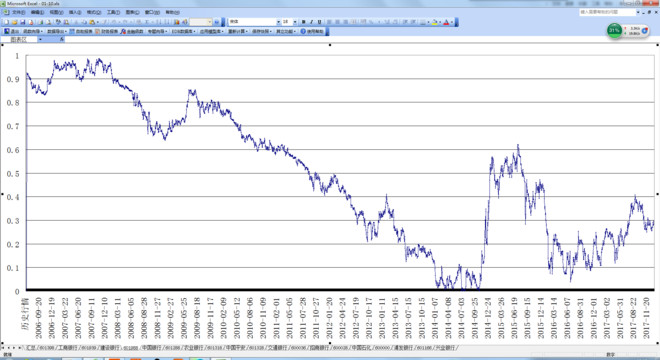The image size is (660, 360).
Task: Click the Excel workbook control icon
Action: (x=6, y=12)
